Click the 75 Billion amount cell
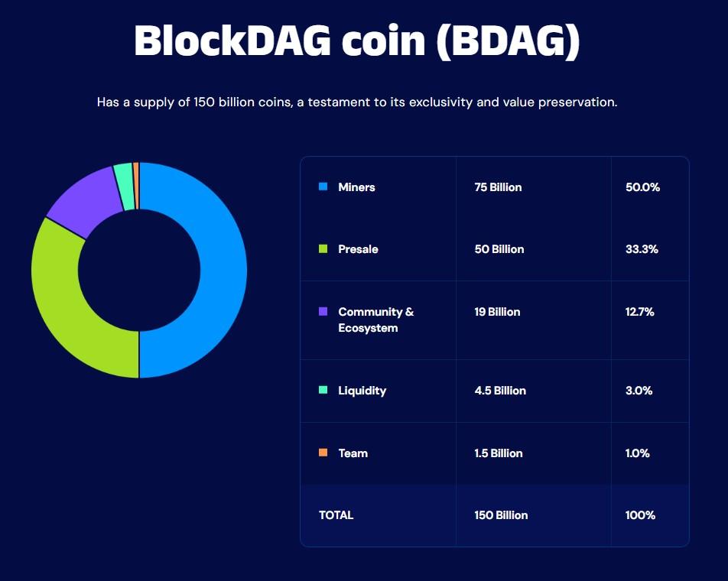The image size is (728, 581). [x=498, y=187]
